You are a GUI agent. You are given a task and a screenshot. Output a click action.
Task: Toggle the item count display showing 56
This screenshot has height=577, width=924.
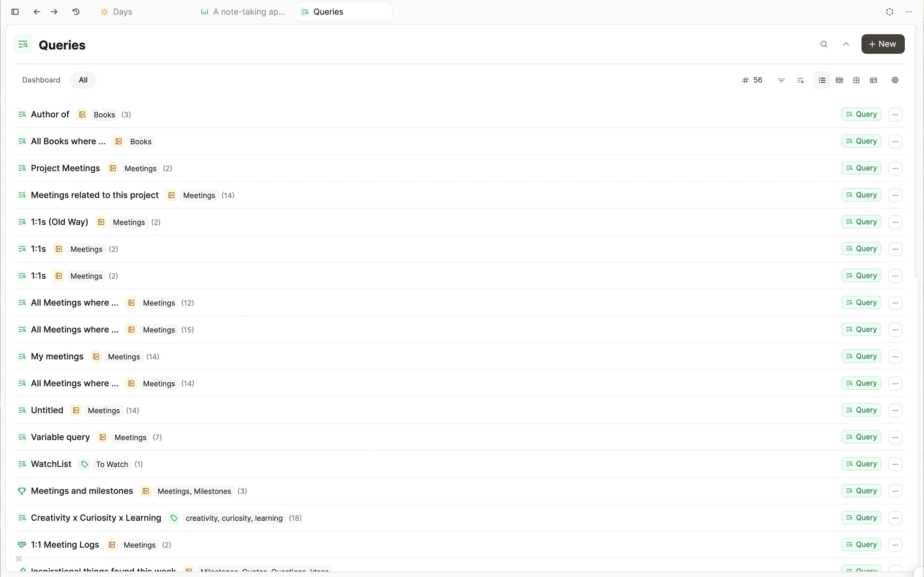pyautogui.click(x=752, y=80)
